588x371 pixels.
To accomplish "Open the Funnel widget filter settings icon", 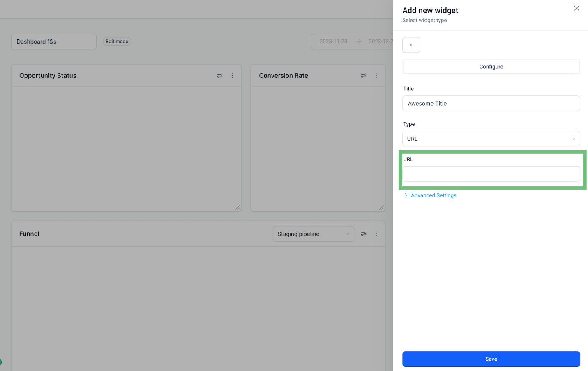I will [364, 234].
